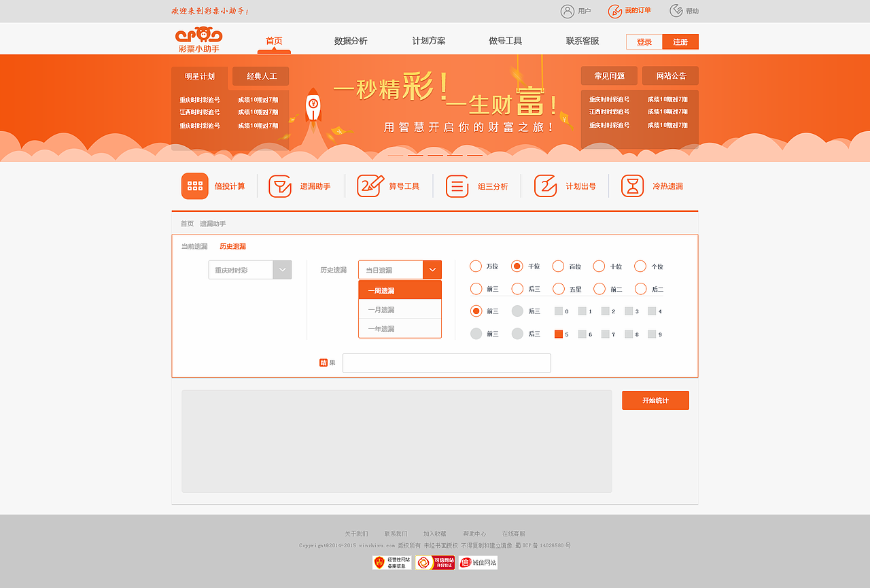Click the 彩票小助手 logo
This screenshot has height=588, width=870.
tap(199, 39)
